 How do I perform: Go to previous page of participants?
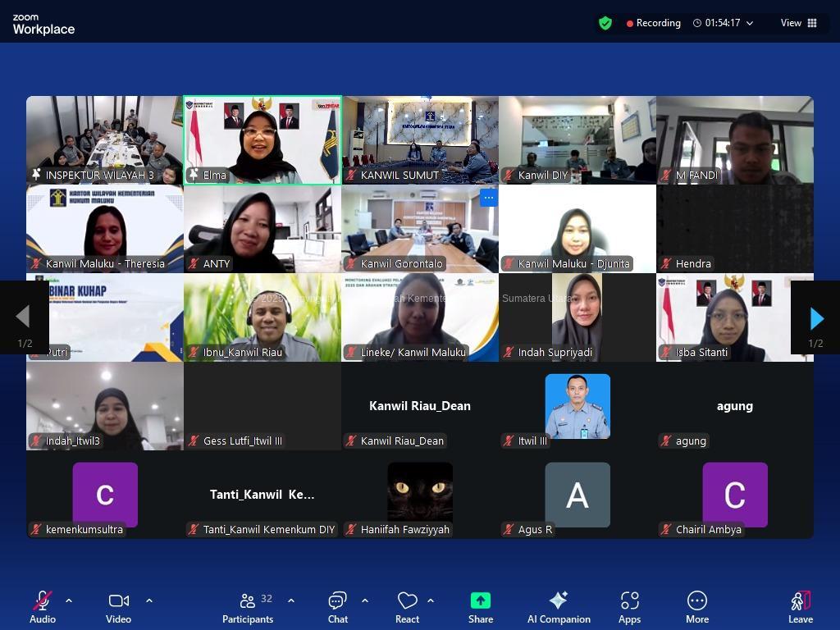point(23,318)
